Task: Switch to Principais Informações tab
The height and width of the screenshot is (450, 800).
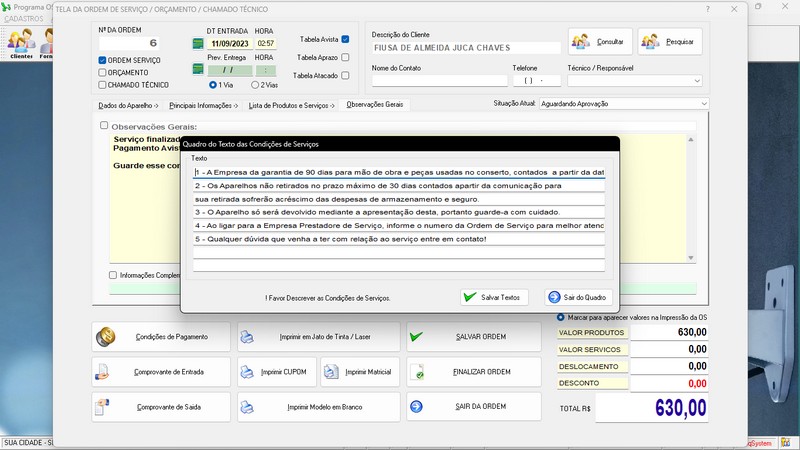Action: pyautogui.click(x=204, y=105)
